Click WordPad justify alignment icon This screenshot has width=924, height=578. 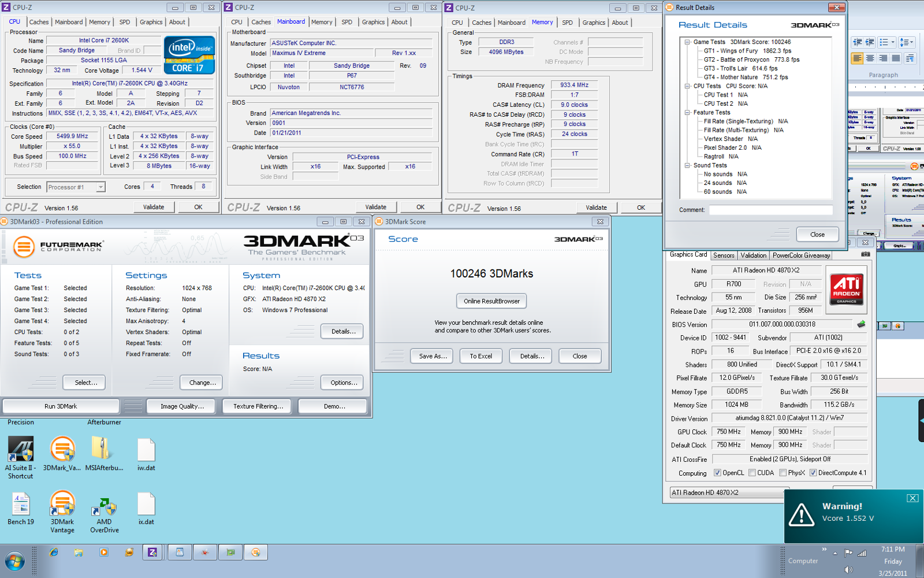(x=895, y=58)
